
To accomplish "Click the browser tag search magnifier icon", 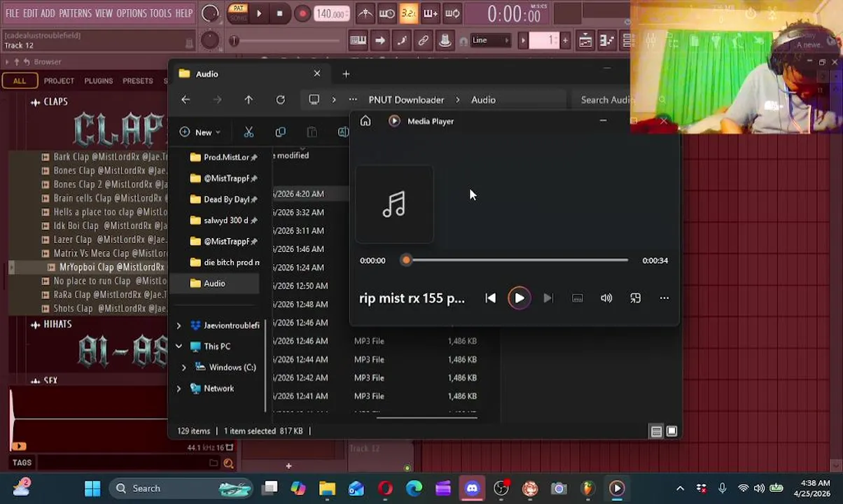I will 228,463.
